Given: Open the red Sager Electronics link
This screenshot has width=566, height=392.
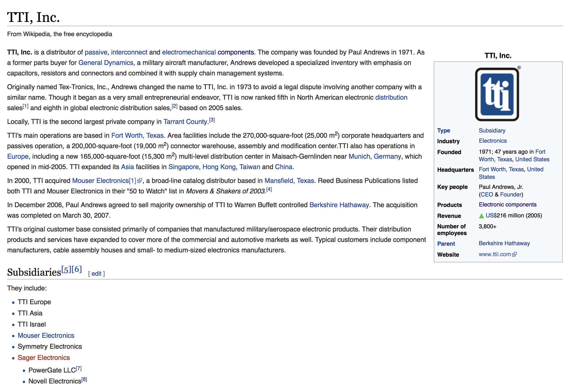Looking at the screenshot, I should tap(44, 358).
